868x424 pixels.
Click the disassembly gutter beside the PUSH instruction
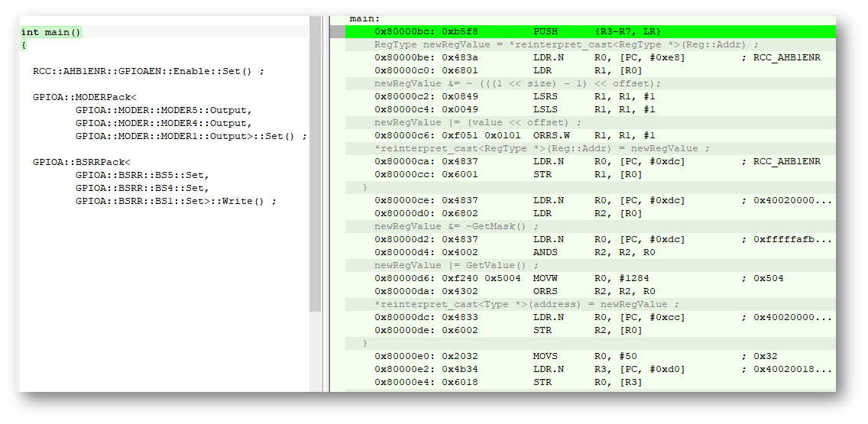tap(336, 31)
